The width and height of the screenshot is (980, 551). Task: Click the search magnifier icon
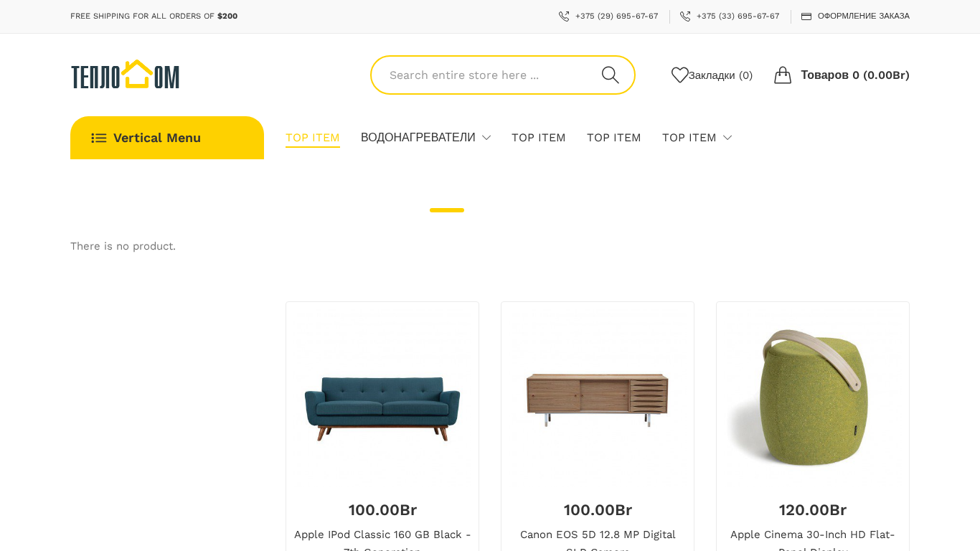point(610,75)
